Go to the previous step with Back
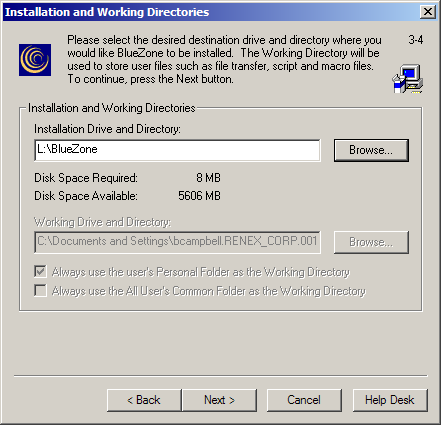 pos(144,400)
